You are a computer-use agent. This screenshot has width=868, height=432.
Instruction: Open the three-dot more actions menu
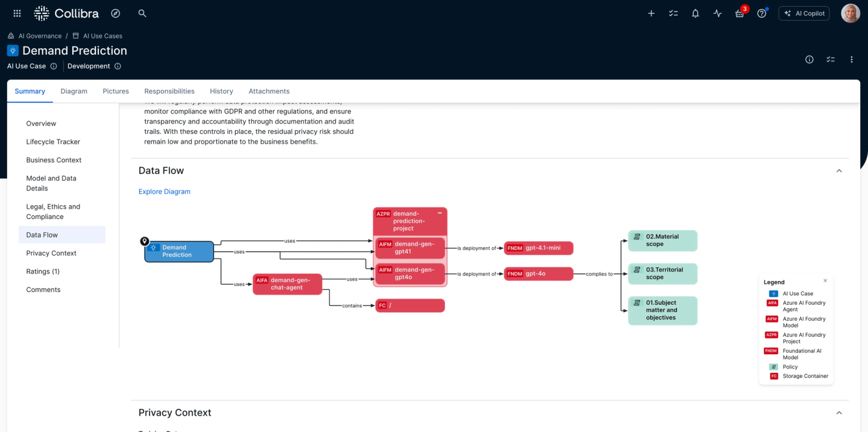pos(851,59)
